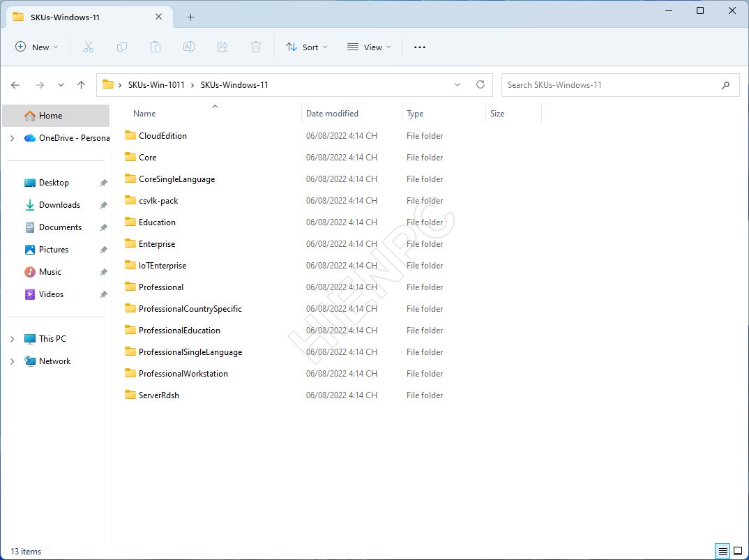Click the Delete trash icon
The width and height of the screenshot is (749, 560).
pyautogui.click(x=256, y=47)
